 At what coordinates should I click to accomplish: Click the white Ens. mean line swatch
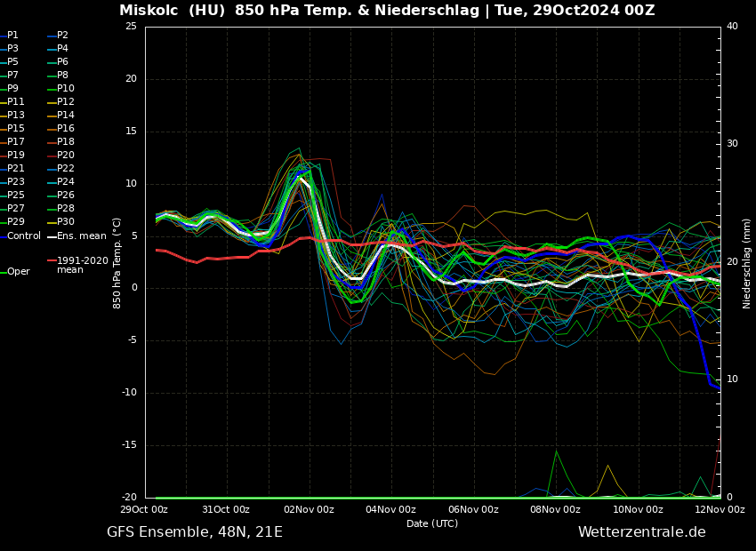click(x=52, y=236)
